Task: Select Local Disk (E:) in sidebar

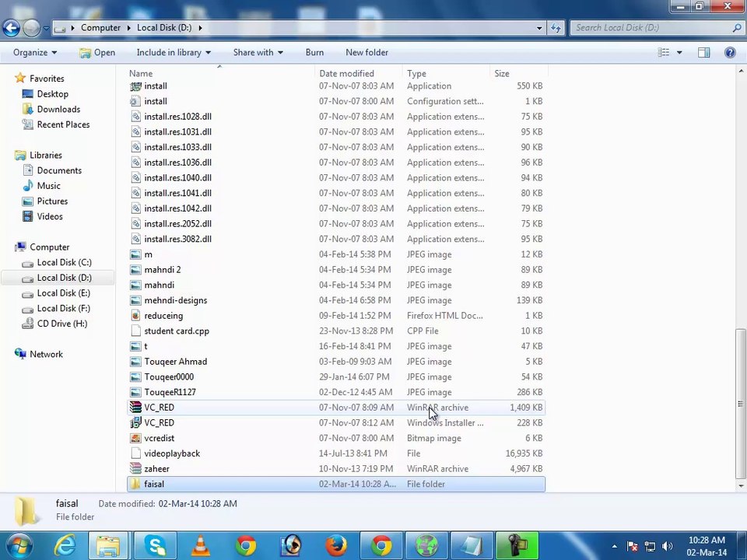Action: (63, 293)
